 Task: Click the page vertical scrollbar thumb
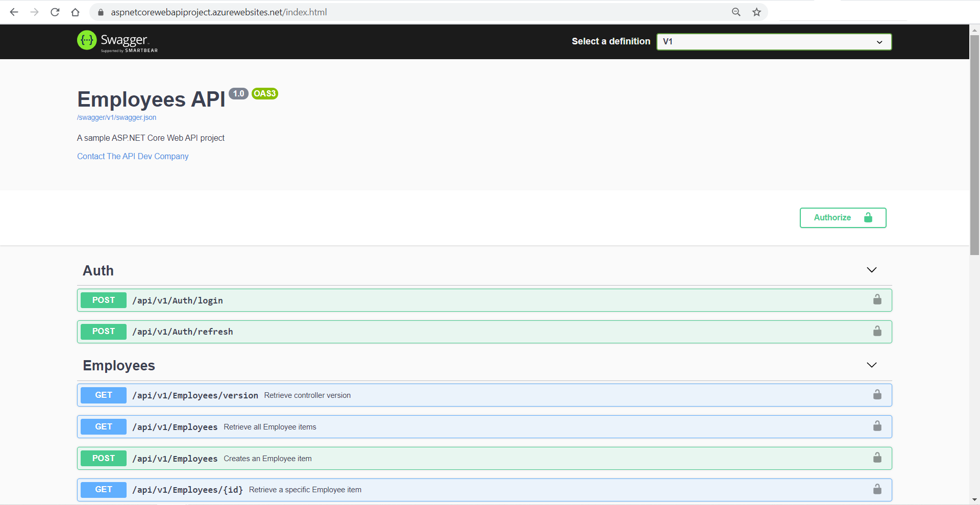pyautogui.click(x=974, y=145)
